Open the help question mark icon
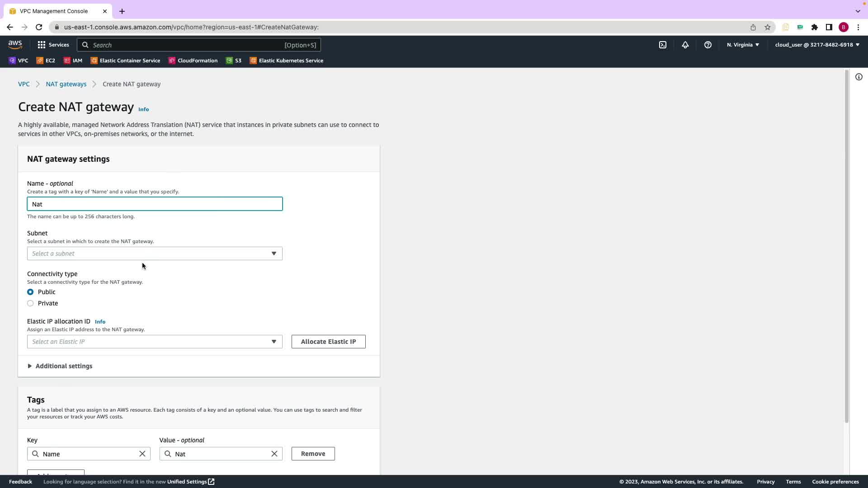868x488 pixels. (708, 45)
